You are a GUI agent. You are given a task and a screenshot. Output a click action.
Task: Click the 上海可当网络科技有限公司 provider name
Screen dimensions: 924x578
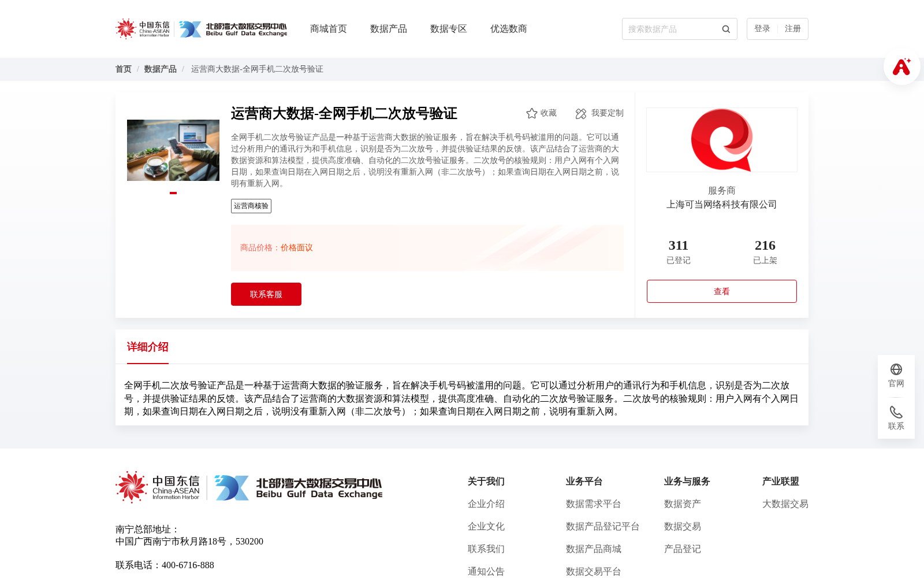click(722, 205)
